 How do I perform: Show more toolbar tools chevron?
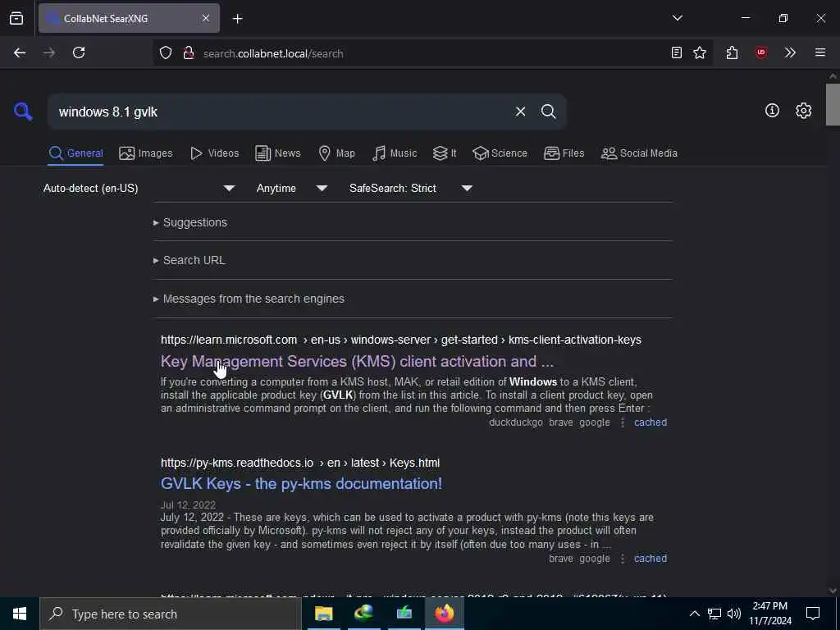(x=790, y=52)
